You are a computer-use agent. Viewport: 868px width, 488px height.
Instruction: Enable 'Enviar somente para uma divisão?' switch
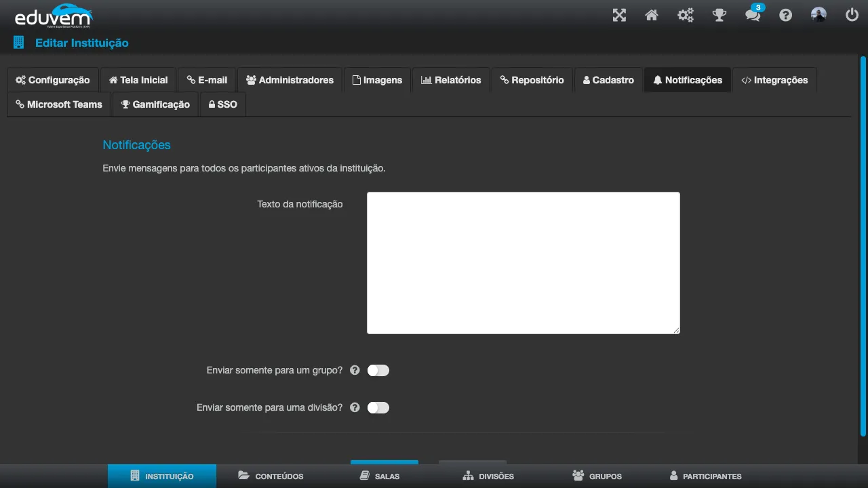tap(378, 407)
